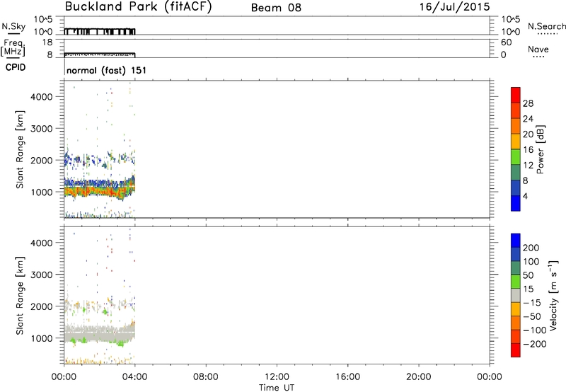Viewport: 566px width, 392px height.
Task: Click the 'Buckland Park (fitACF)' title text
Action: pos(138,7)
